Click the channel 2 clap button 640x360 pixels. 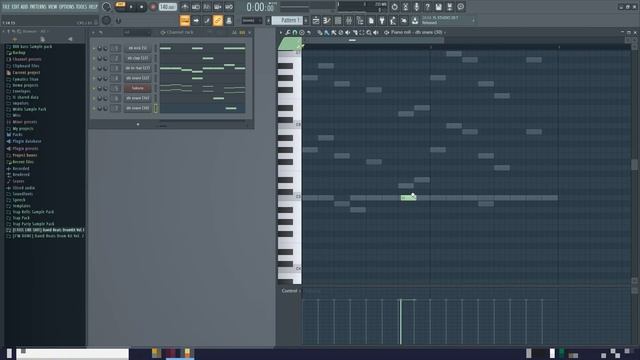click(138, 58)
